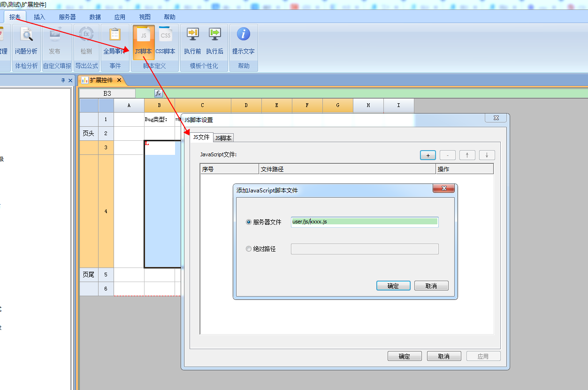Viewport: 588px width, 390px height.
Task: Close the 扩展控件 document tab
Action: pos(119,80)
